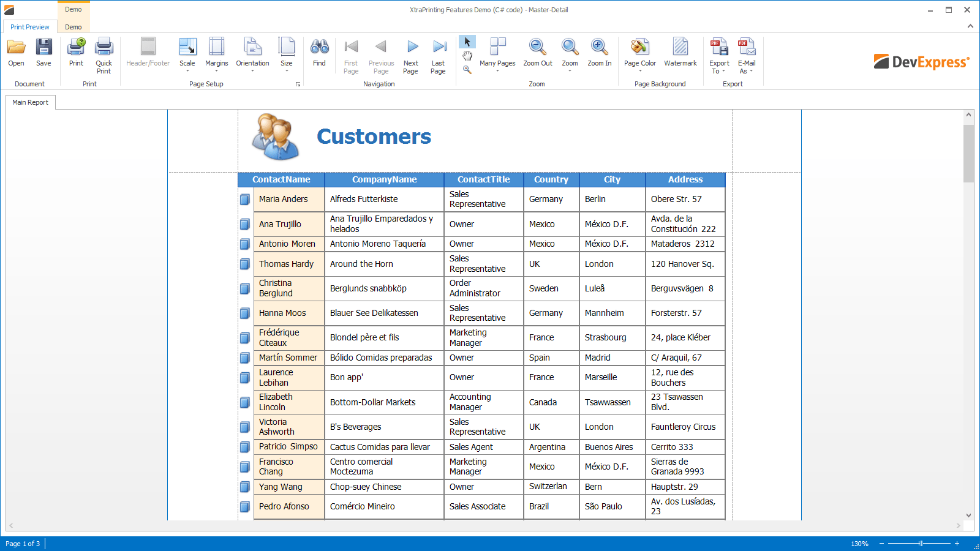This screenshot has width=980, height=551.
Task: Save the document using Save icon
Action: (43, 52)
